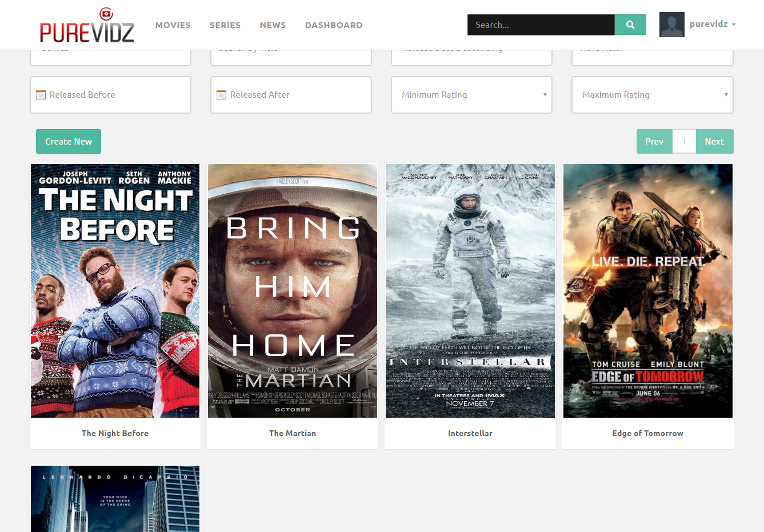Open The Martian poster
The width and height of the screenshot is (764, 532).
coord(293,291)
